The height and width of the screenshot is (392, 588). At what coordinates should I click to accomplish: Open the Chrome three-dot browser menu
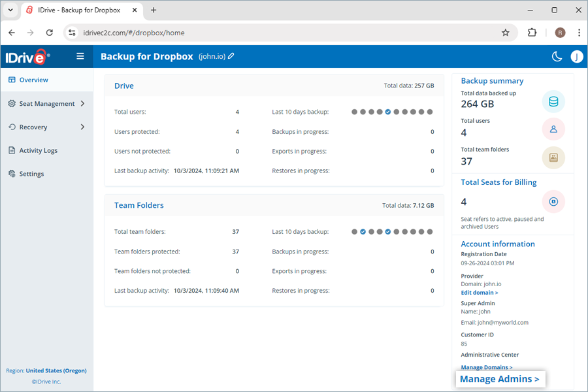tap(580, 32)
